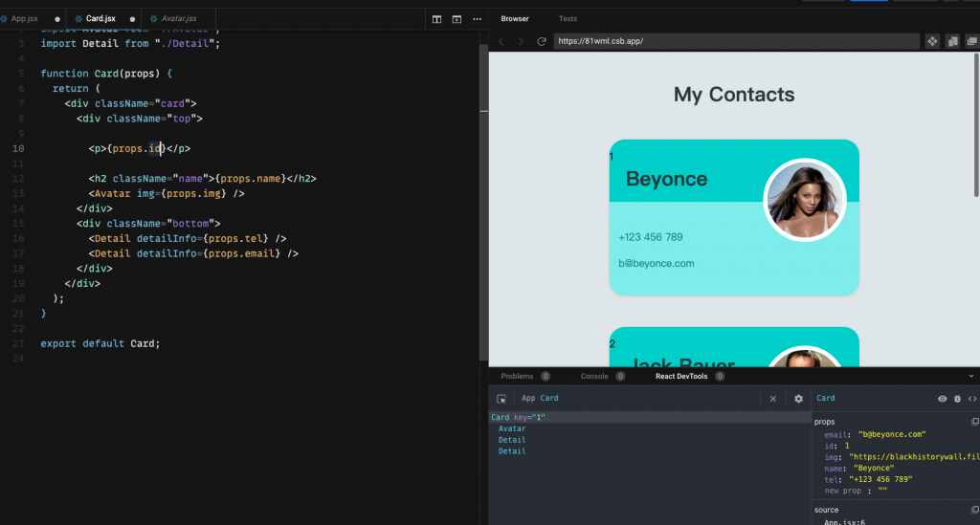The width and height of the screenshot is (980, 525).
Task: Click line number 16 in the gutter
Action: 18,238
